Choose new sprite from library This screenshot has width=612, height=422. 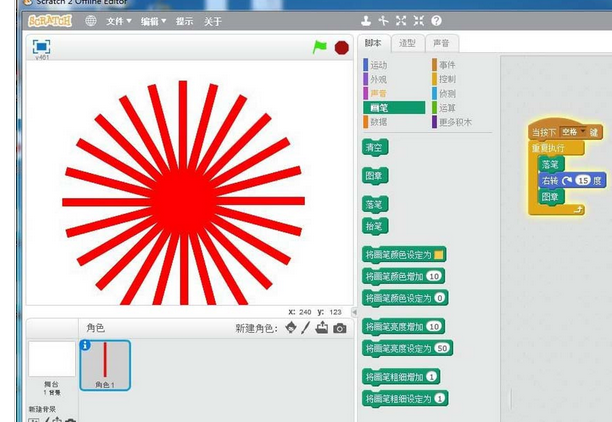click(x=291, y=328)
